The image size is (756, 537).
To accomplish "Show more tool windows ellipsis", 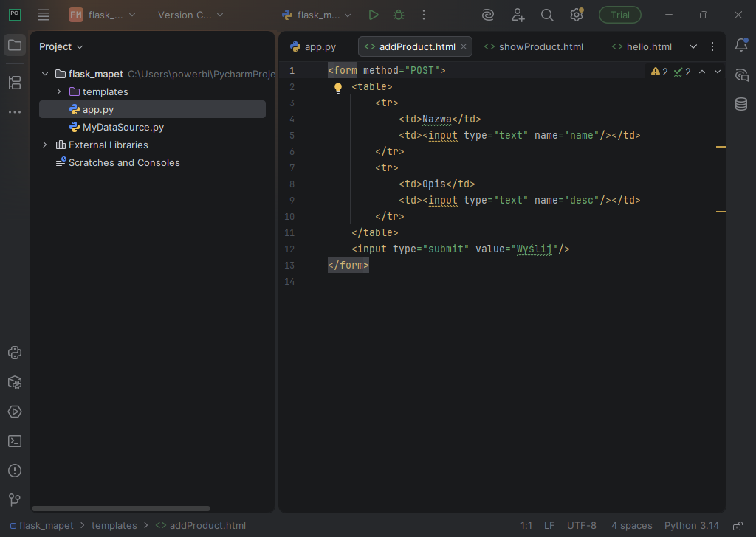I will click(x=15, y=111).
